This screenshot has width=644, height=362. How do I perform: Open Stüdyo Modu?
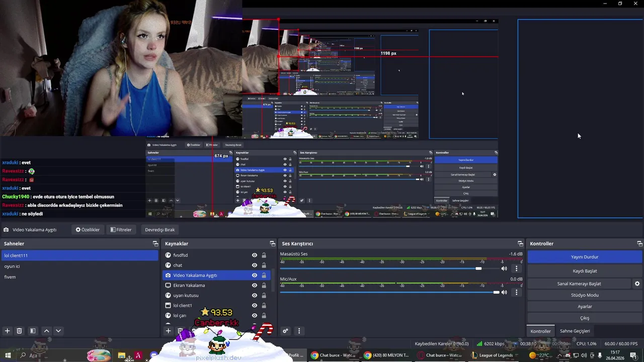pyautogui.click(x=585, y=295)
